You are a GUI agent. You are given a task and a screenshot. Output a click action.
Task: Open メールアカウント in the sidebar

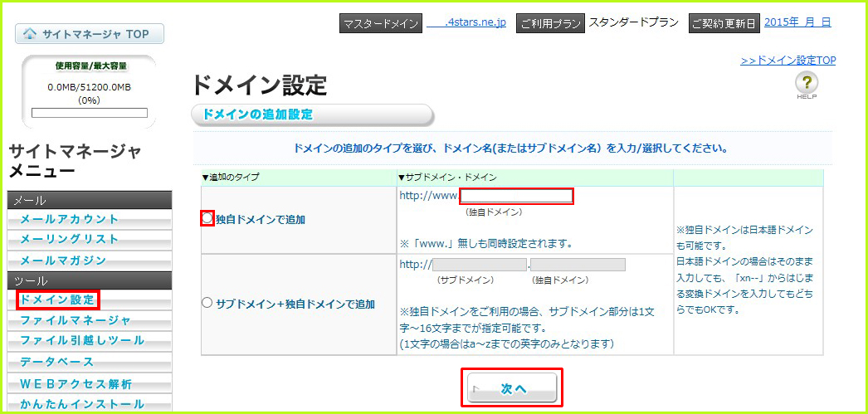coord(70,219)
